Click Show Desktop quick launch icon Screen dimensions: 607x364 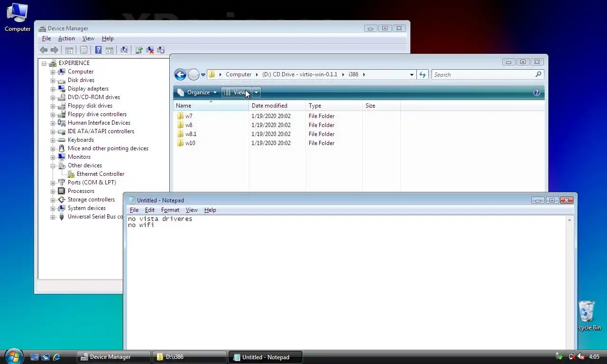tap(34, 357)
